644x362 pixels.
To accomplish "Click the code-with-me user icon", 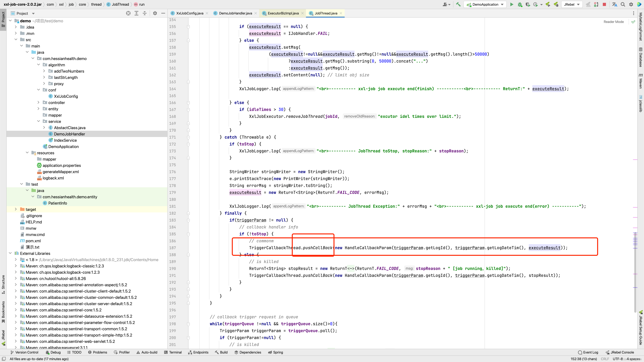I will click(446, 4).
